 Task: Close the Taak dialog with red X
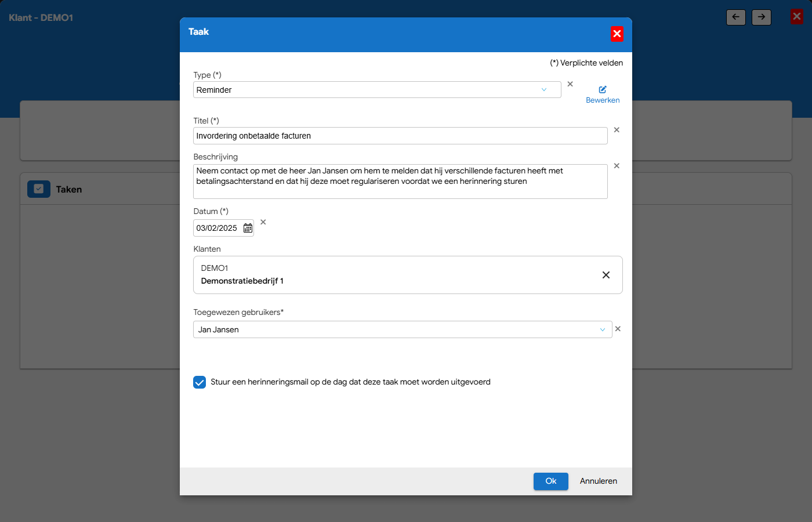617,34
